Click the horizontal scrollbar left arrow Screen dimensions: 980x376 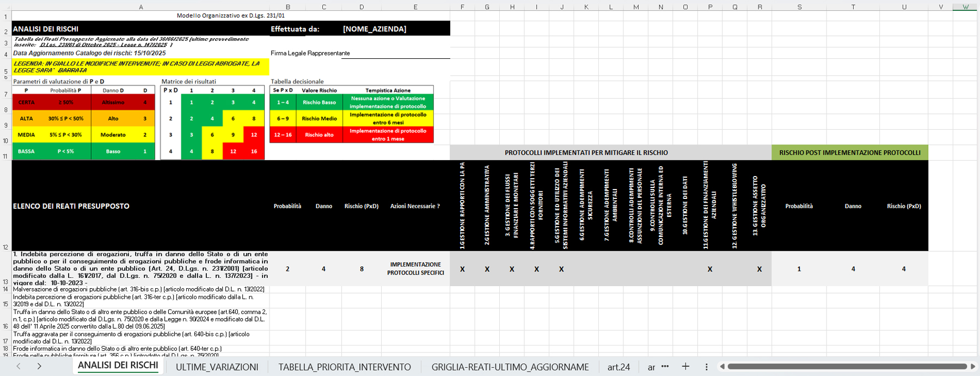click(722, 367)
